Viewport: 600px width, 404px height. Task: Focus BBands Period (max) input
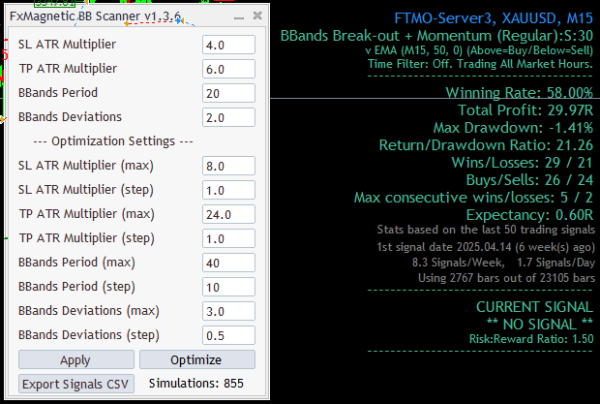click(228, 263)
